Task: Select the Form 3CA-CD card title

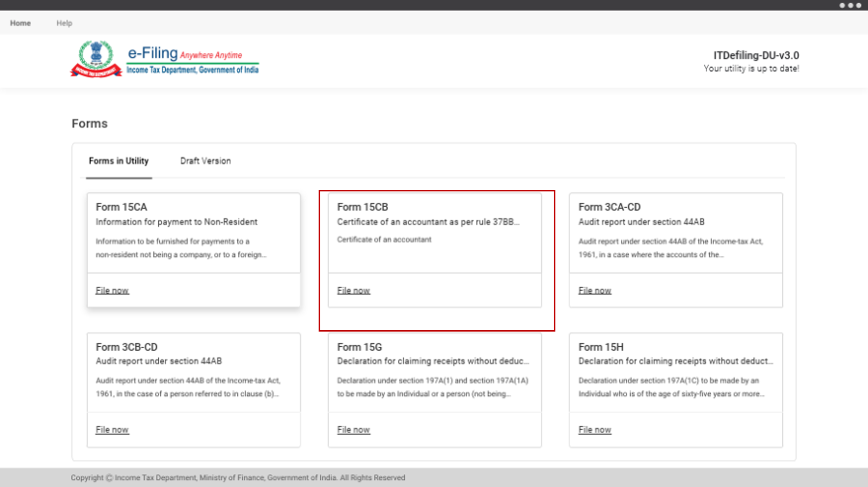Action: pos(609,207)
